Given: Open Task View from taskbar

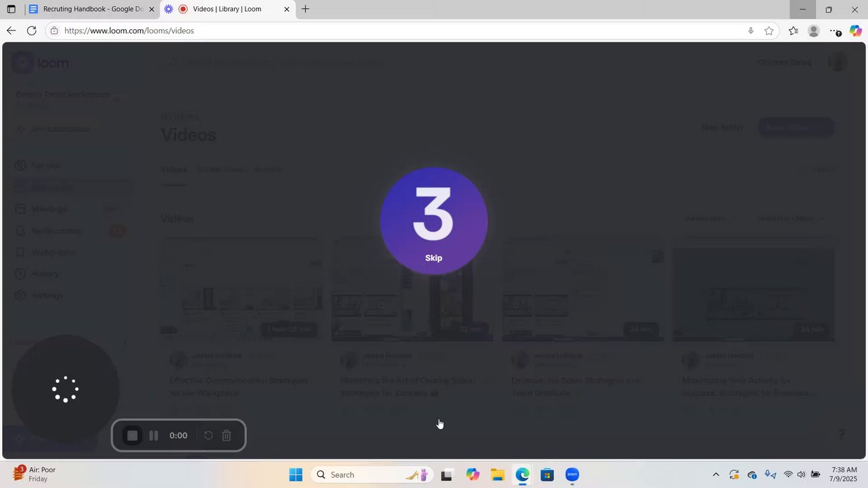Looking at the screenshot, I should click(446, 474).
